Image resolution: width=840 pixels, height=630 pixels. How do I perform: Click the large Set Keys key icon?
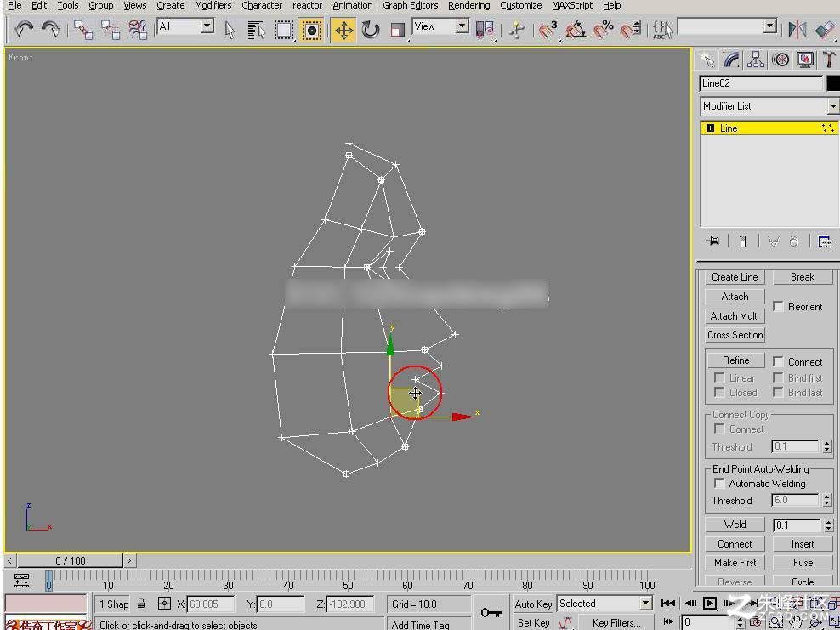pos(491,612)
